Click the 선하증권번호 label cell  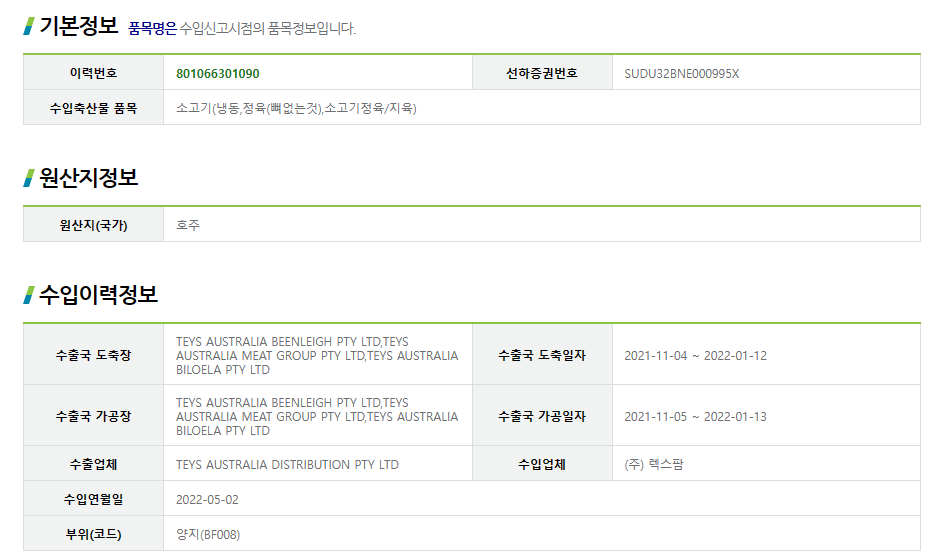(542, 73)
